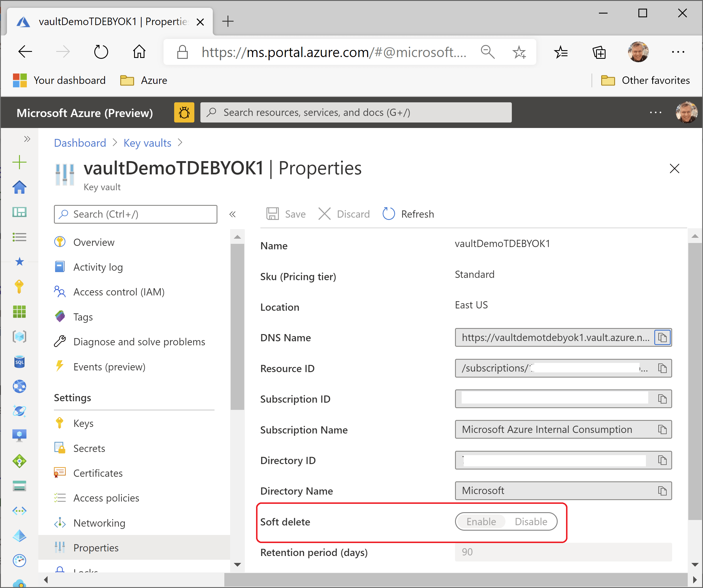This screenshot has height=588, width=703.
Task: Go to Key vaults breadcrumb link
Action: [x=147, y=143]
